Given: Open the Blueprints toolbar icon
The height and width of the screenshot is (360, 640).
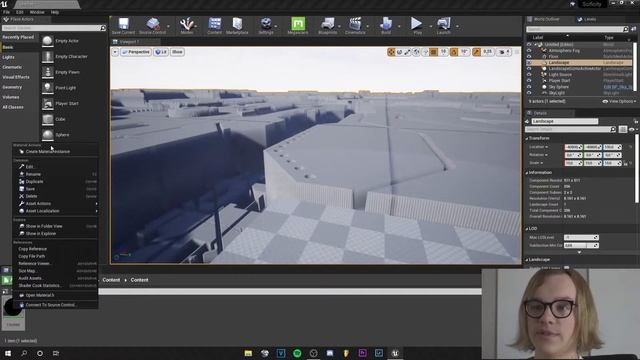Looking at the screenshot, I should (328, 24).
